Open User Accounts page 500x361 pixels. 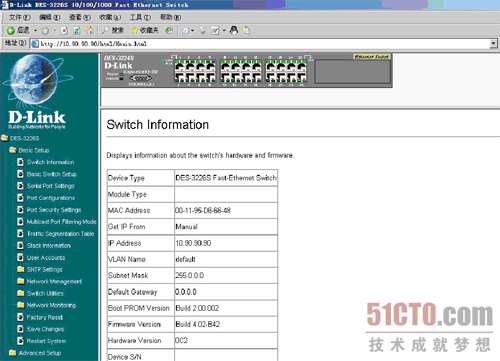coord(41,258)
